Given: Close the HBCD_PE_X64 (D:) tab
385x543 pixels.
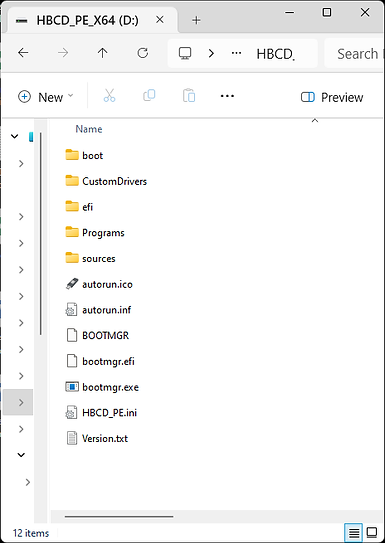Looking at the screenshot, I should coord(160,20).
